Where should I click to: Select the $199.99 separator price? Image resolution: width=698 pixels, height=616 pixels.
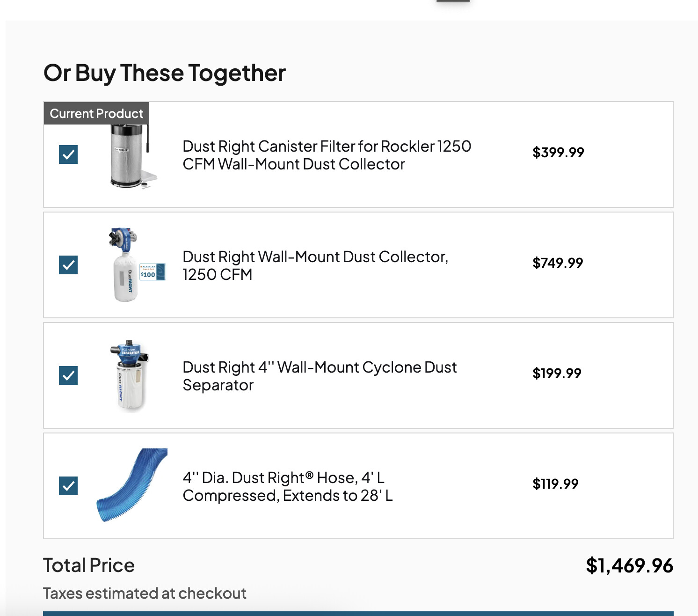point(557,373)
